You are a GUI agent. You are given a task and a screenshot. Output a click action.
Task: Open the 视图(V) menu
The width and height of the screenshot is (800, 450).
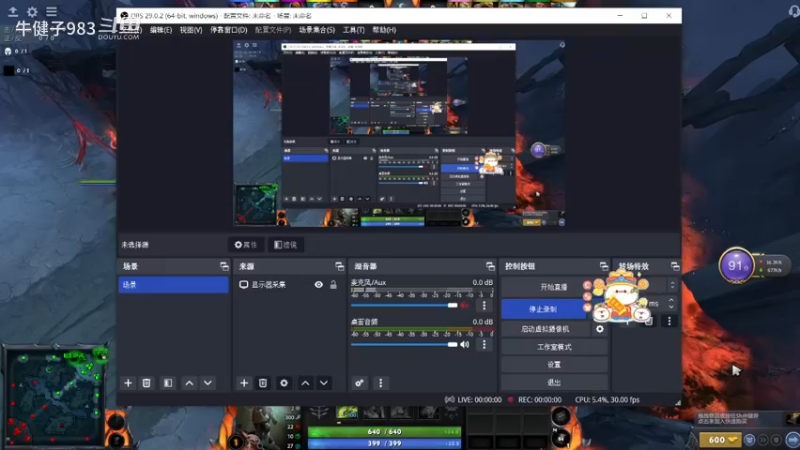[x=191, y=30]
